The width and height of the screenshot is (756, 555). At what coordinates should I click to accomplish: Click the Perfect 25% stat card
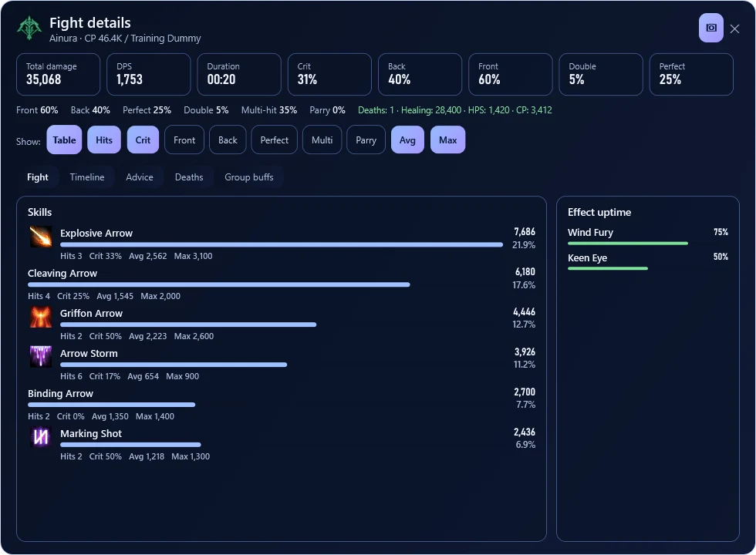691,74
